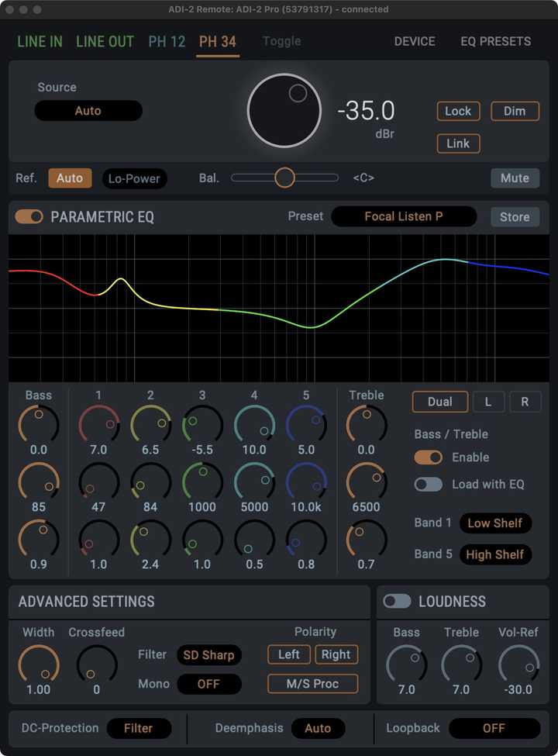The height and width of the screenshot is (756, 558).
Task: Switch to the LINE OUT tab
Action: (105, 41)
